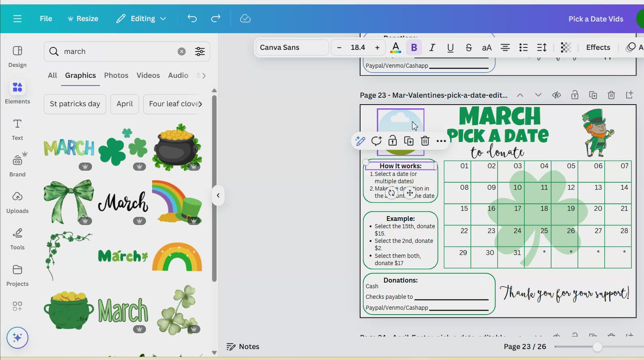This screenshot has width=644, height=360.
Task: Click the Undo arrow icon
Action: pyautogui.click(x=192, y=19)
